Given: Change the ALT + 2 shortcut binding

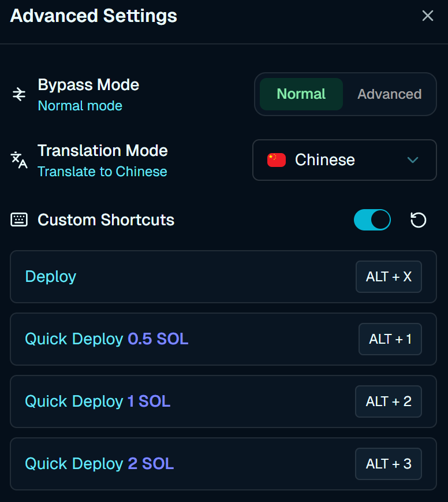Looking at the screenshot, I should click(x=389, y=401).
